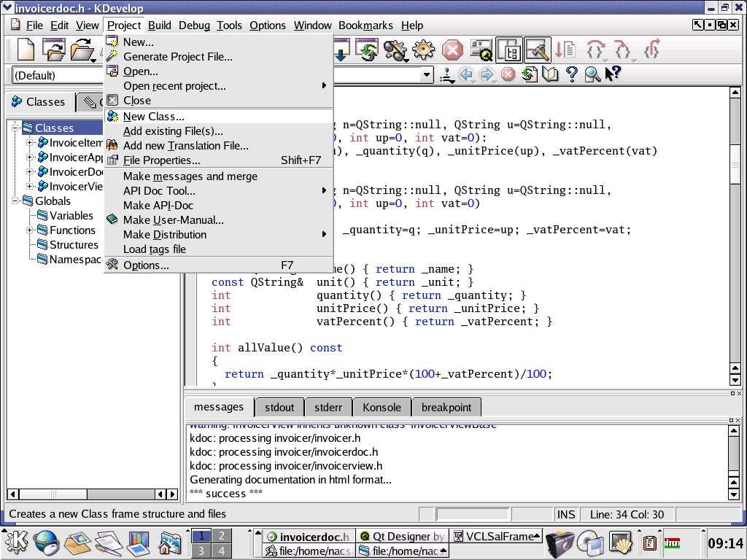Activate VCLSalFrame taskbar entry
The width and height of the screenshot is (747, 560).
(495, 536)
